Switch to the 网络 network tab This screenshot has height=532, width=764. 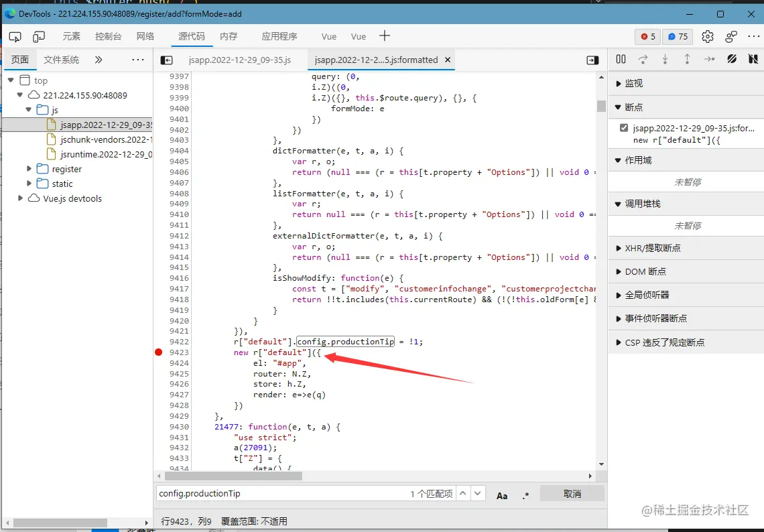pyautogui.click(x=145, y=37)
